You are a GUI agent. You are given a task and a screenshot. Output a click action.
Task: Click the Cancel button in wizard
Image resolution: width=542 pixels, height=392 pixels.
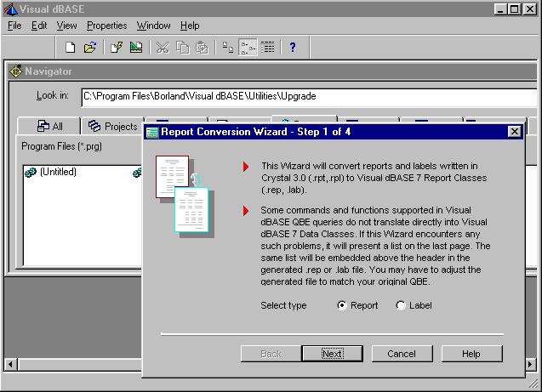tap(402, 354)
